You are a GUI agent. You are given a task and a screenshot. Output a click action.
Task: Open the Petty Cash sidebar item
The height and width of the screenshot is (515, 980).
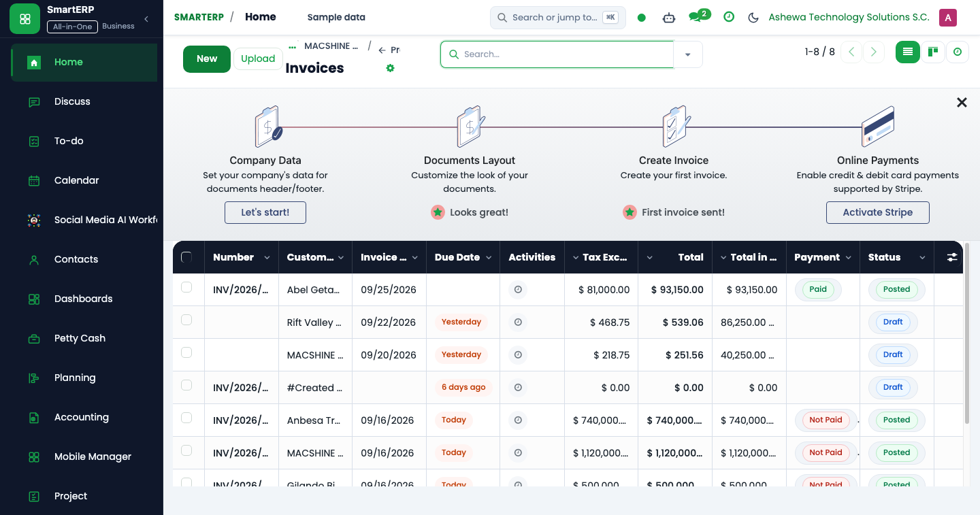click(x=84, y=339)
